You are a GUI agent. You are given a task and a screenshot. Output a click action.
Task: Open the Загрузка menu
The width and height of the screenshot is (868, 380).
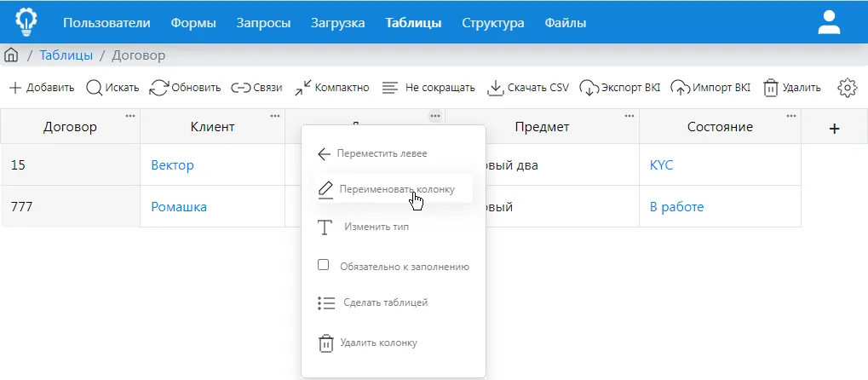coord(337,23)
